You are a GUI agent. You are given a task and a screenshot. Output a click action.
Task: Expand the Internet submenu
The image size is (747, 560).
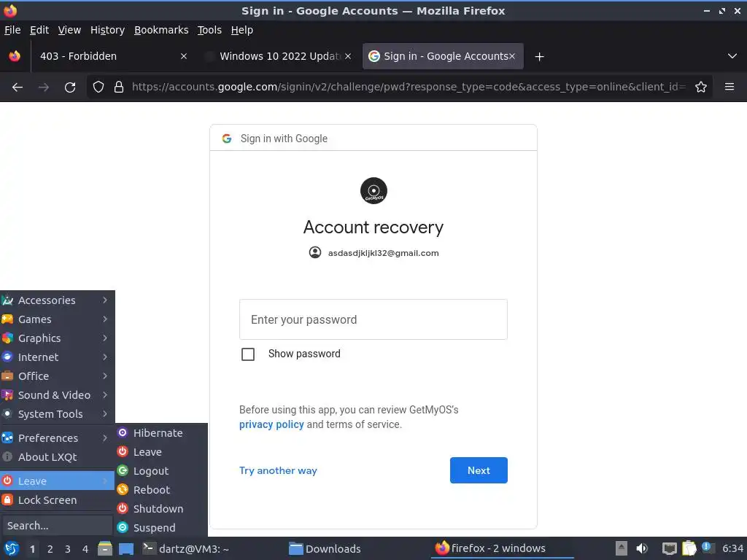point(57,357)
